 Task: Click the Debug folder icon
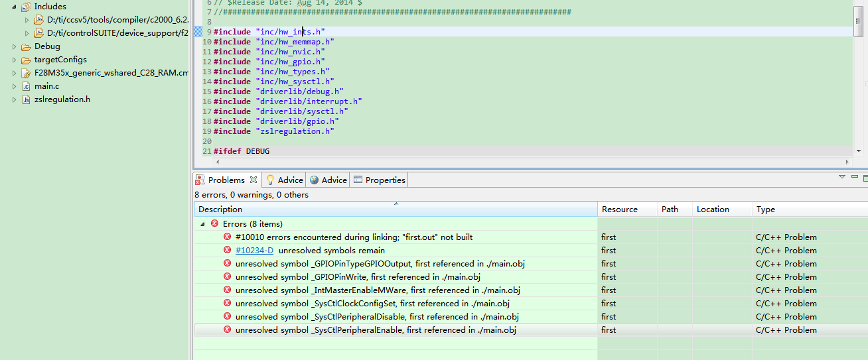[26, 46]
